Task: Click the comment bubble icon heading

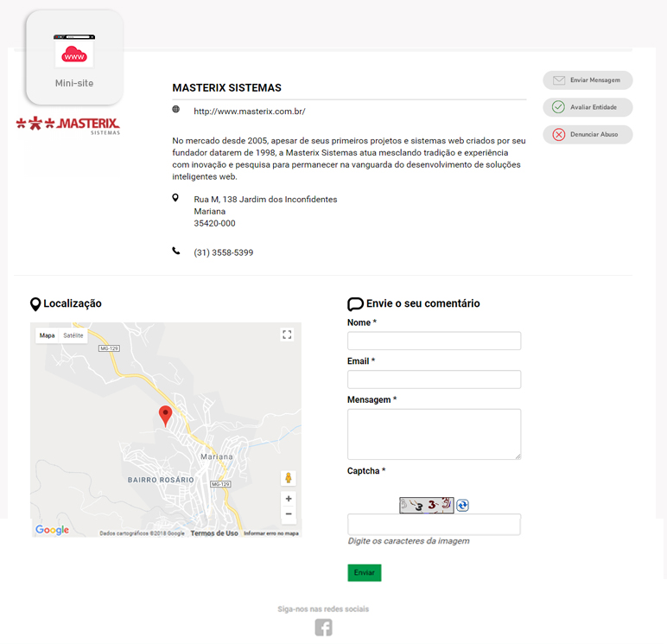Action: (x=355, y=304)
